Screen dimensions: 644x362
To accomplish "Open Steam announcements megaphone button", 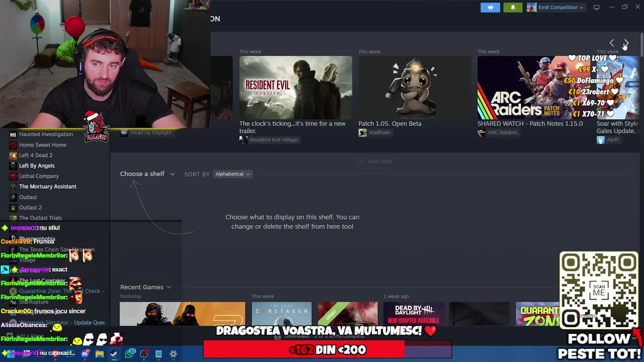I will pos(490,8).
